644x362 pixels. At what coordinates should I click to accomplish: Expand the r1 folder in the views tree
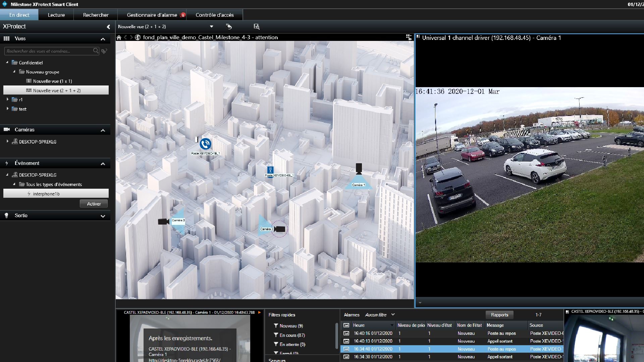(7, 100)
